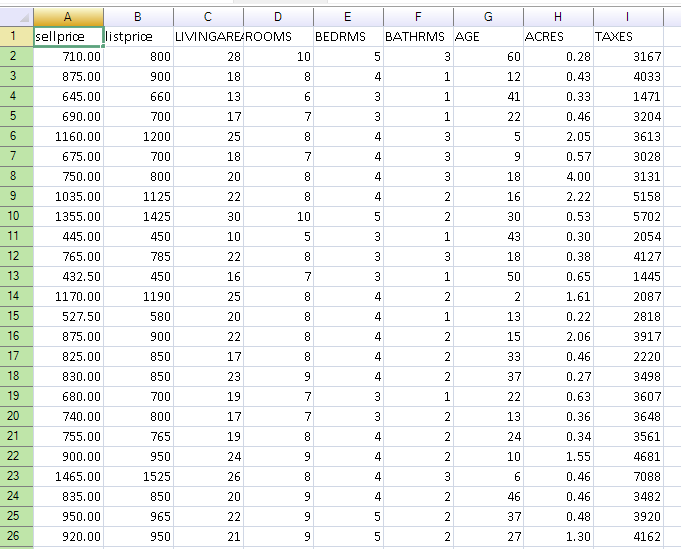Select list price cell 1125
This screenshot has height=549, width=681.
click(138, 196)
